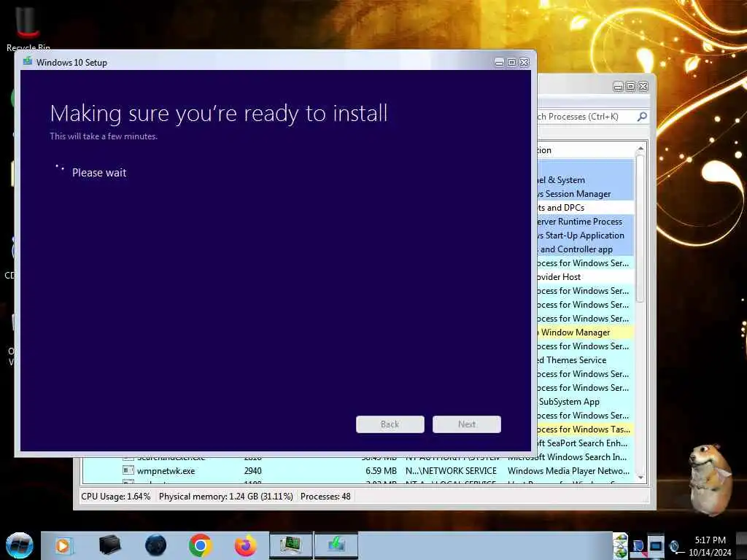Click wmpnetwk.exe process icon
Image resolution: width=747 pixels, height=560 pixels.
click(128, 470)
